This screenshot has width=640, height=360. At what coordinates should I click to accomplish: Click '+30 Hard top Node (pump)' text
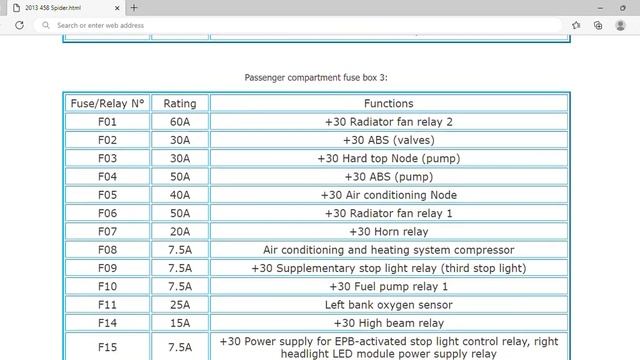point(389,158)
